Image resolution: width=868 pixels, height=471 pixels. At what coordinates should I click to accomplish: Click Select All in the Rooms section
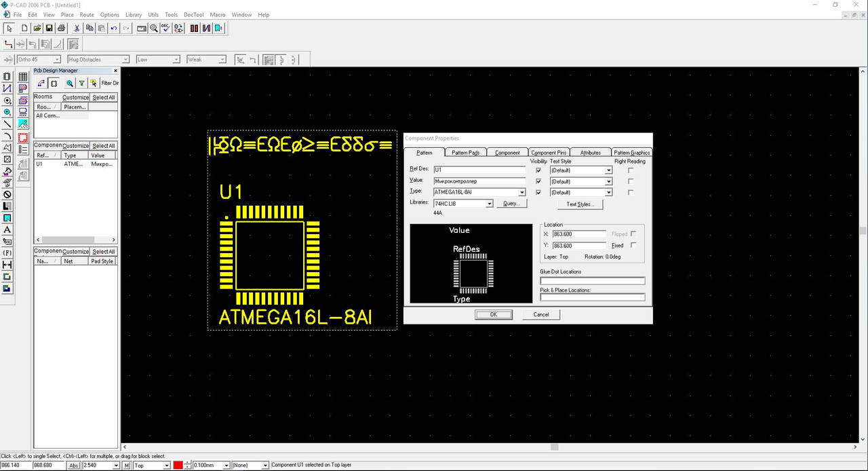[x=104, y=98]
